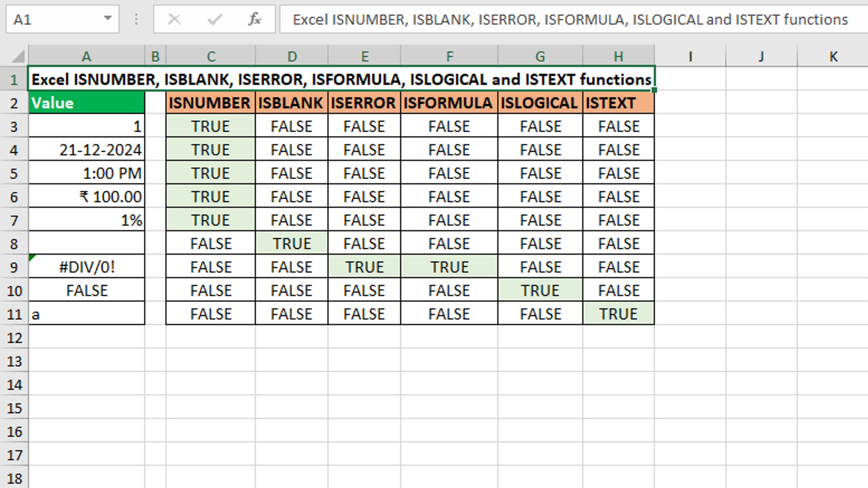Click the time cell 1:00 PM
This screenshot has height=488, width=868.
click(x=86, y=173)
